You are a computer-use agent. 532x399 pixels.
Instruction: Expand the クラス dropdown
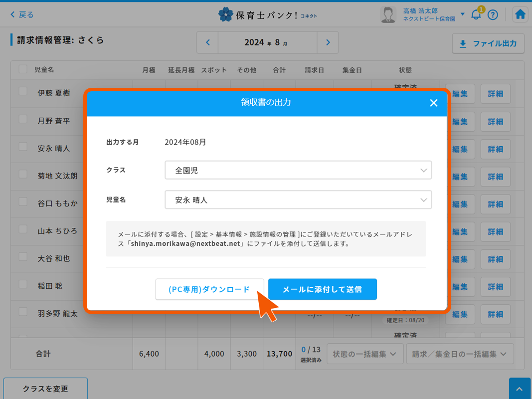click(298, 171)
